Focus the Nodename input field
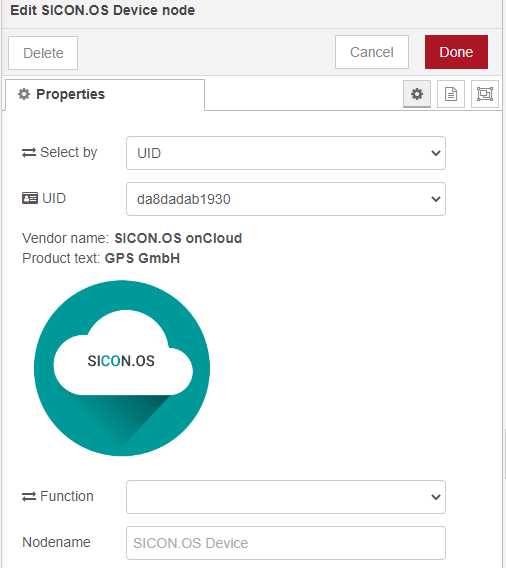Image resolution: width=506 pixels, height=568 pixels. coord(286,543)
